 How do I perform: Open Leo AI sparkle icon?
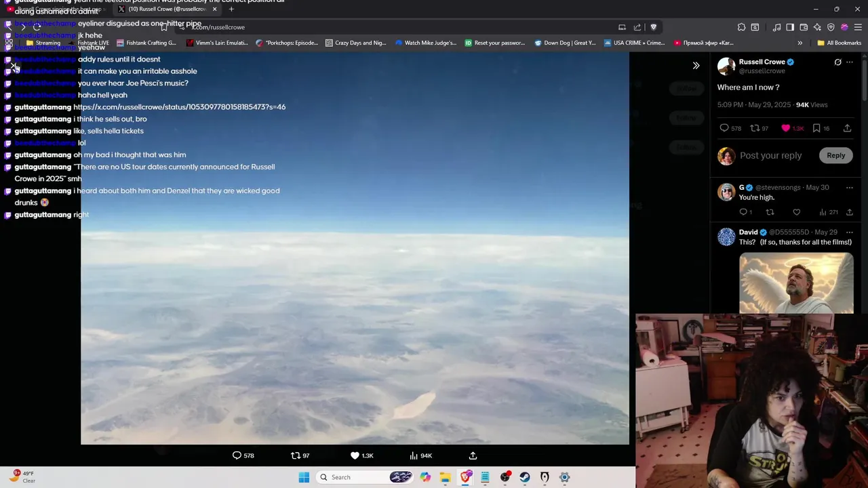click(817, 27)
